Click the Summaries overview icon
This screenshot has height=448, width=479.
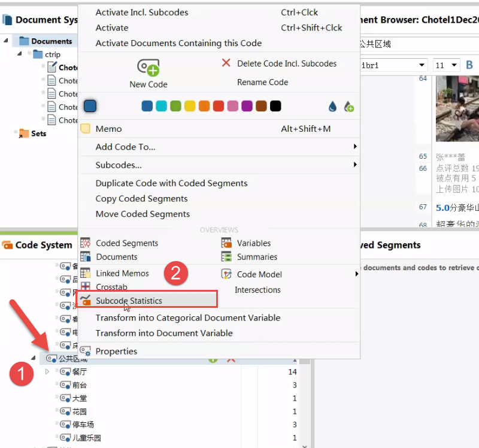pos(226,257)
